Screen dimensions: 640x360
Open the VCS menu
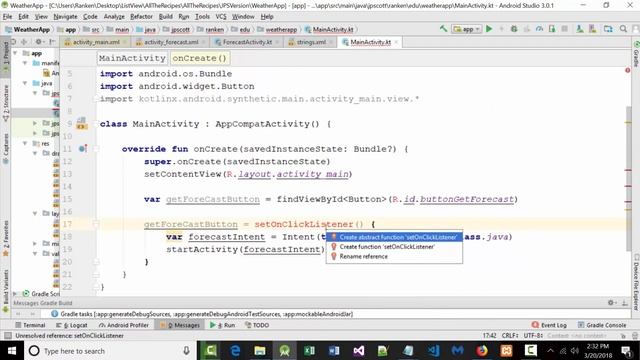point(221,17)
